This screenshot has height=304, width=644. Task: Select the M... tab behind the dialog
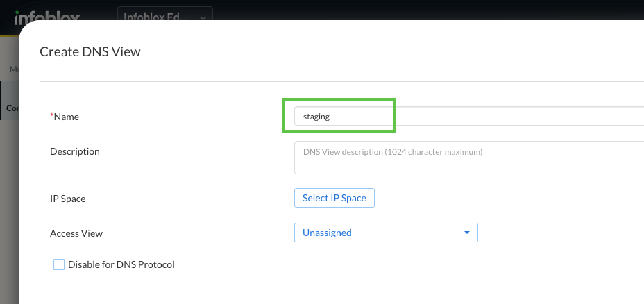[12, 69]
